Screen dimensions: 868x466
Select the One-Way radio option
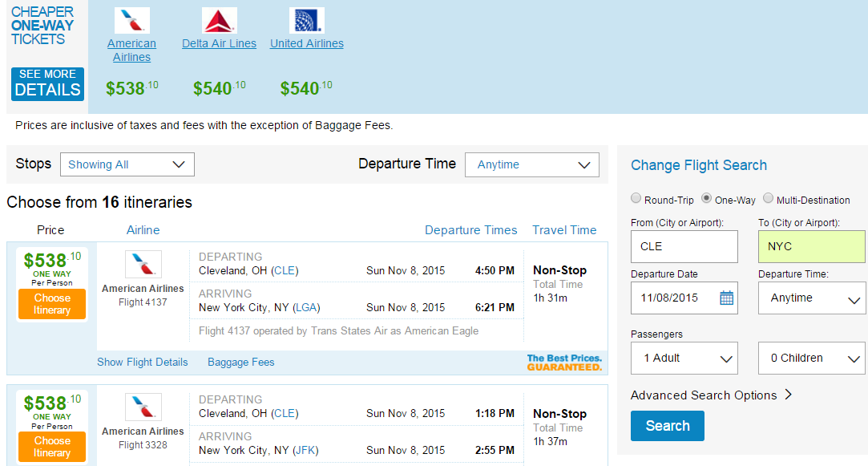706,198
